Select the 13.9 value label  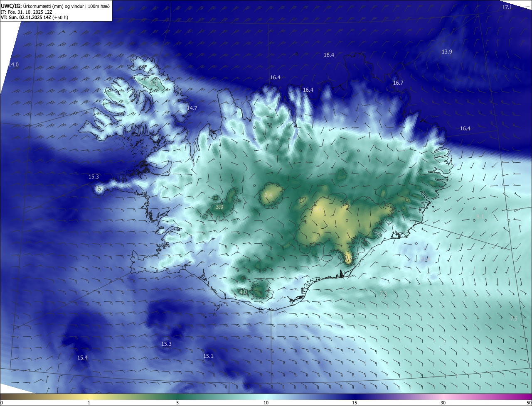447,51
